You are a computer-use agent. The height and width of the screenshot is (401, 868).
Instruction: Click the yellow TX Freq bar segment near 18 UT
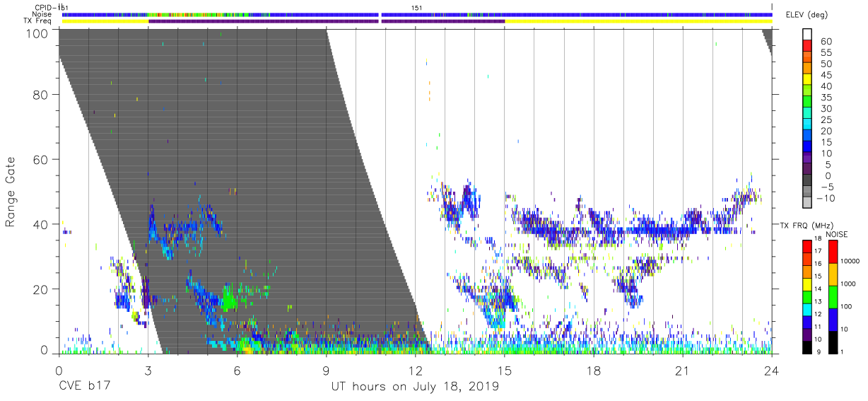click(x=638, y=21)
